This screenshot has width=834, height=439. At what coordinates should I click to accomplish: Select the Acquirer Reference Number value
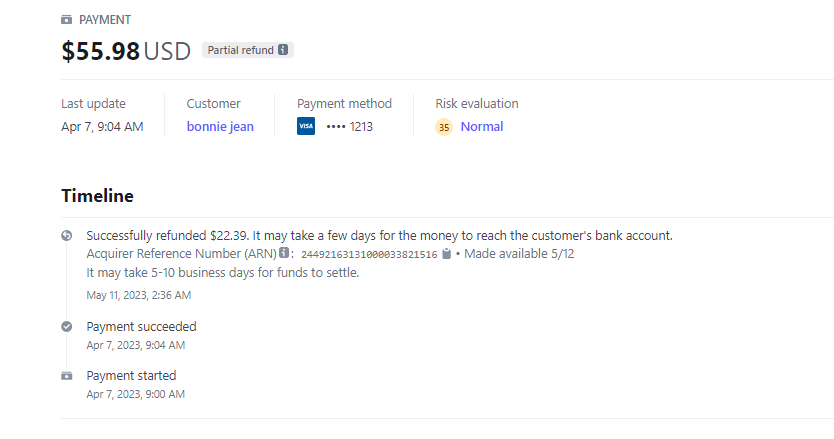click(x=369, y=255)
